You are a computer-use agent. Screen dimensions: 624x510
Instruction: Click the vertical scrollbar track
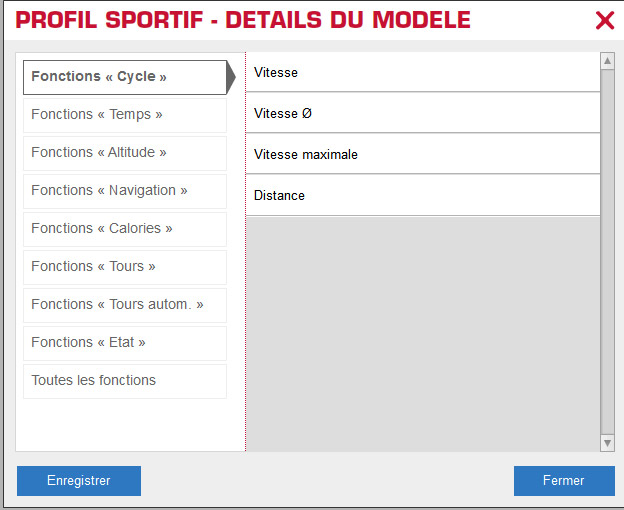point(607,252)
